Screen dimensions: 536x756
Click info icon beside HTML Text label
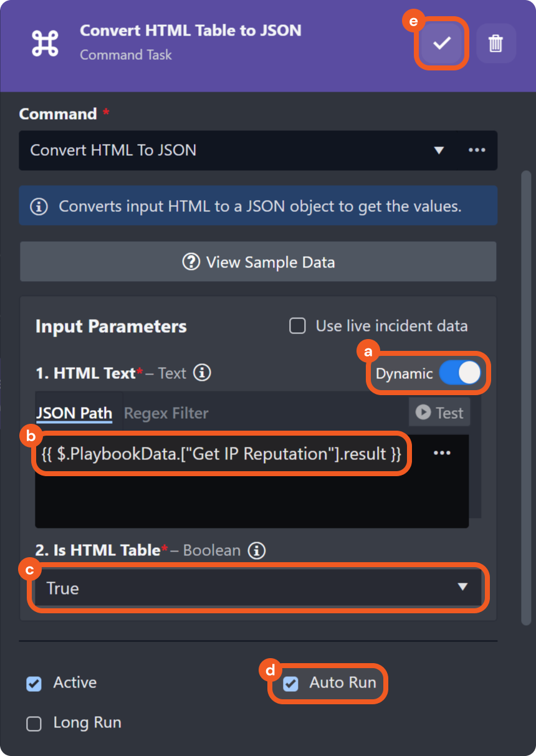coord(202,373)
